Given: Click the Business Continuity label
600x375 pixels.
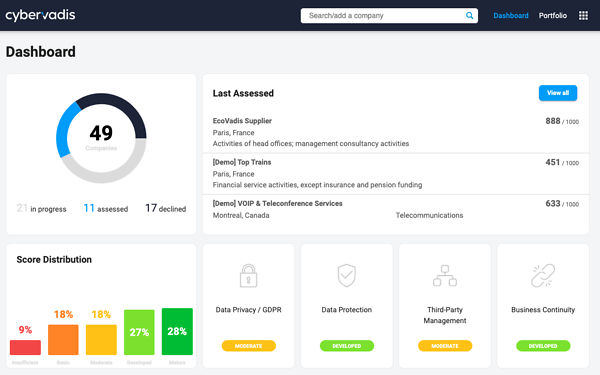Looking at the screenshot, I should tap(543, 310).
